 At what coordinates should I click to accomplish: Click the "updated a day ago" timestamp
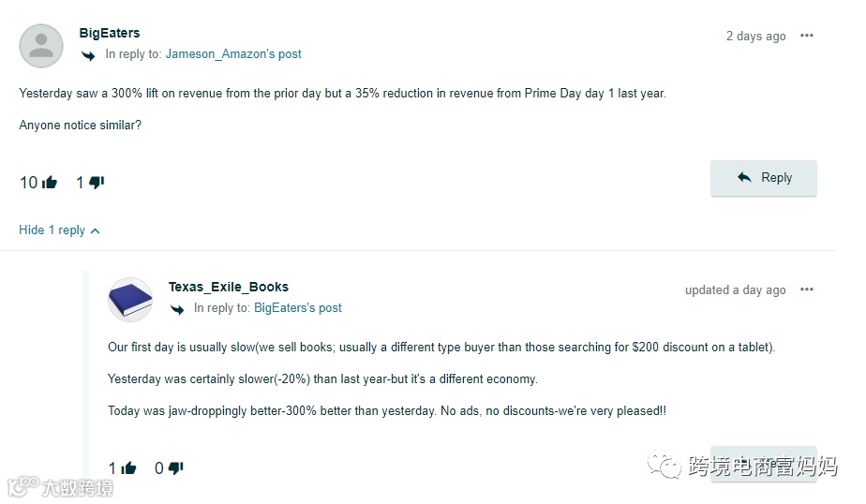(x=735, y=290)
